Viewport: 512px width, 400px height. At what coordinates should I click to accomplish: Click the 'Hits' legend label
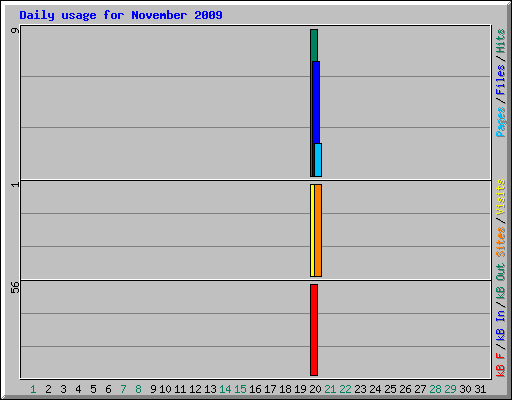501,41
